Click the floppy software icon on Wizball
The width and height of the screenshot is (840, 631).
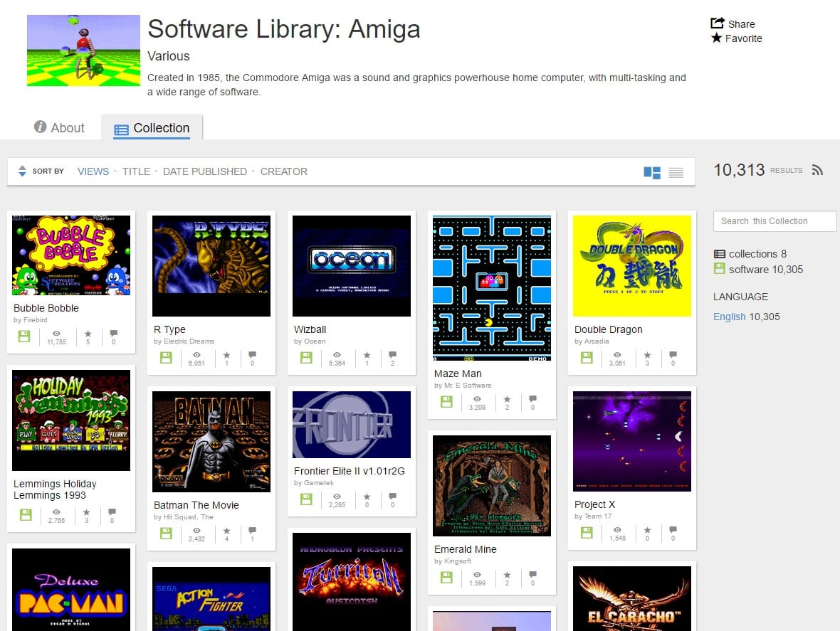click(x=306, y=358)
